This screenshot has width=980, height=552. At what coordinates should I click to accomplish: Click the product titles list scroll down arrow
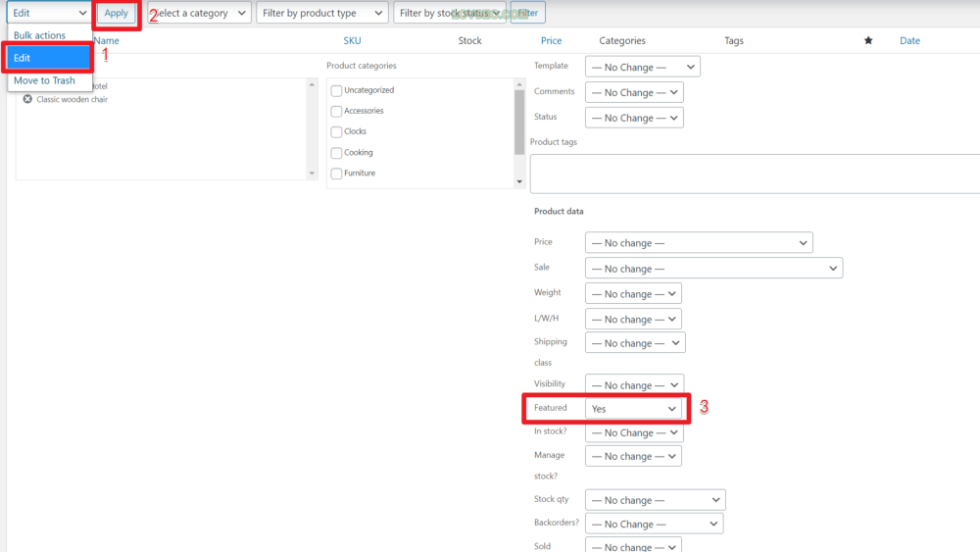click(x=312, y=174)
